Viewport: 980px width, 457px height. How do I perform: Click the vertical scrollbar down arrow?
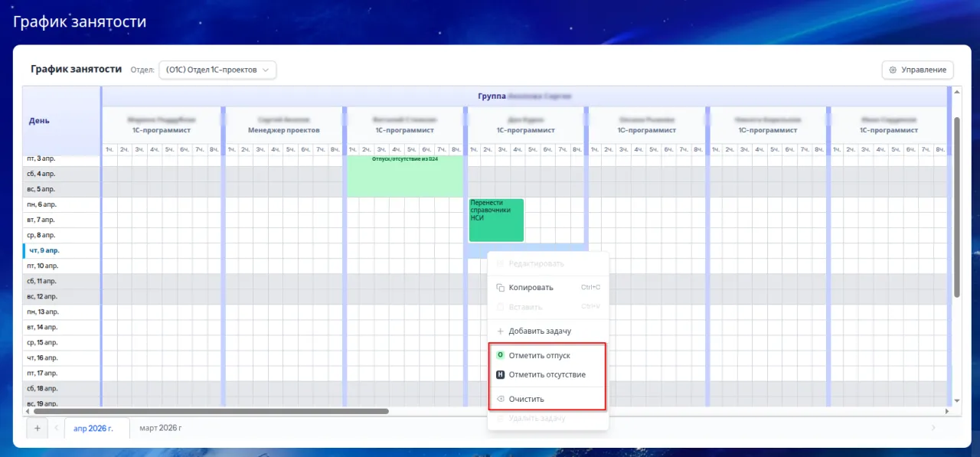[x=956, y=400]
